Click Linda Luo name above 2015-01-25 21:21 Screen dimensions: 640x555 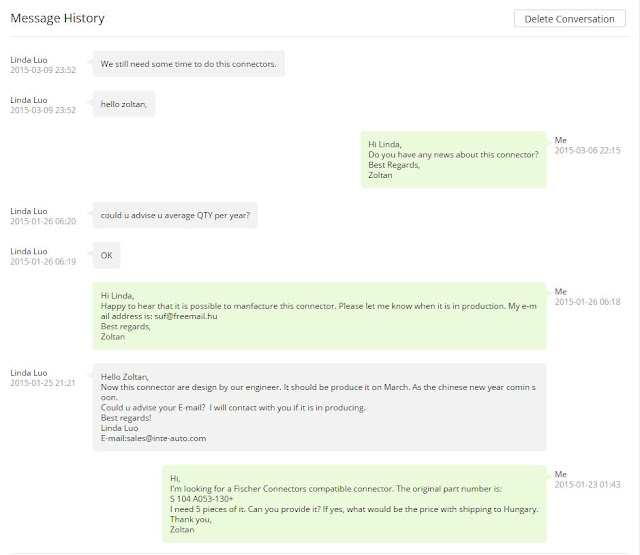[28, 373]
